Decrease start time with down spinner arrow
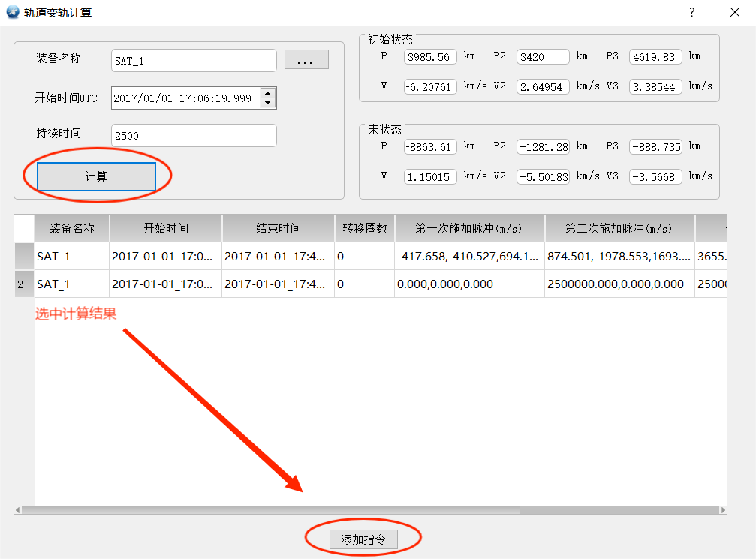This screenshot has width=756, height=559. (268, 103)
